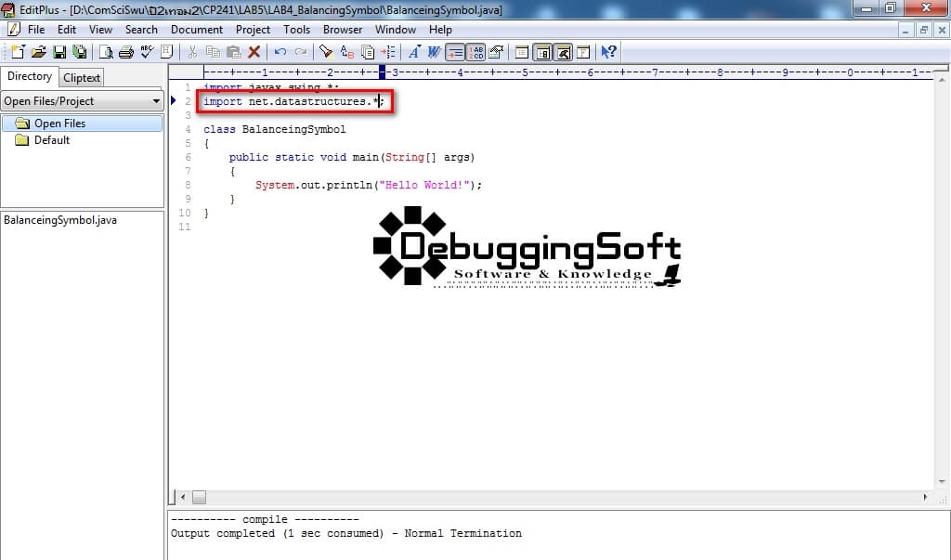Click the horizontal scrollbar right arrow
This screenshot has height=560, width=951.
(925, 497)
